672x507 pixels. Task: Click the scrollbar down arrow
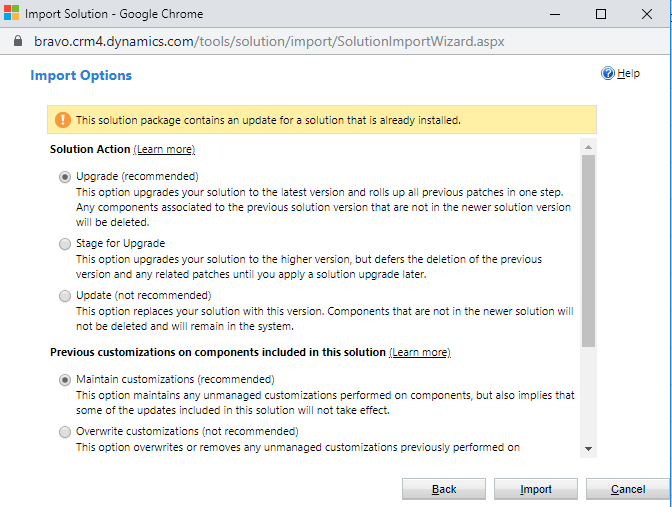coord(588,449)
